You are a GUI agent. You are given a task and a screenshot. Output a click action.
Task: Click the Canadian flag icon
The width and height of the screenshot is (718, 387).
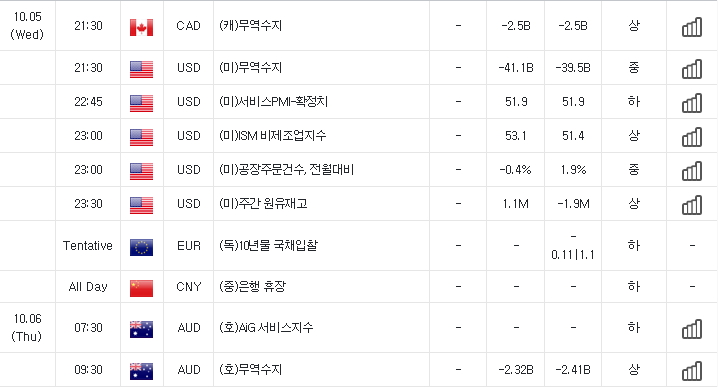pos(141,27)
